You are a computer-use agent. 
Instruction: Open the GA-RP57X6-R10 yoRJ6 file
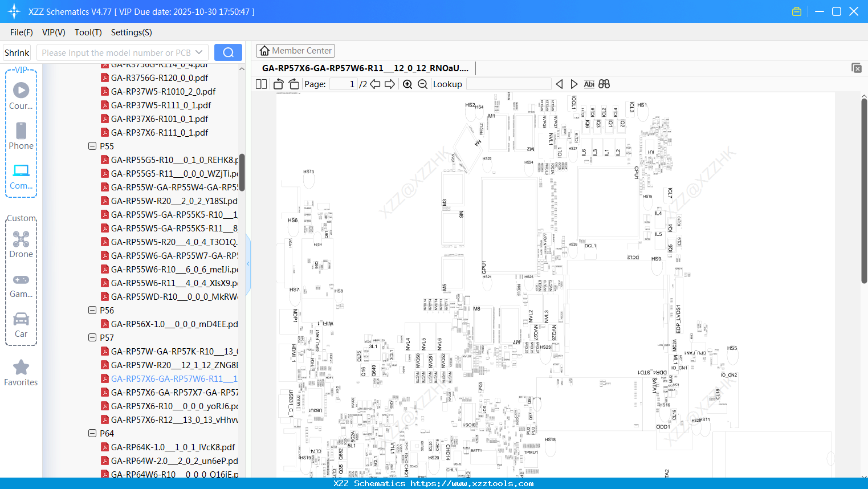pyautogui.click(x=174, y=406)
